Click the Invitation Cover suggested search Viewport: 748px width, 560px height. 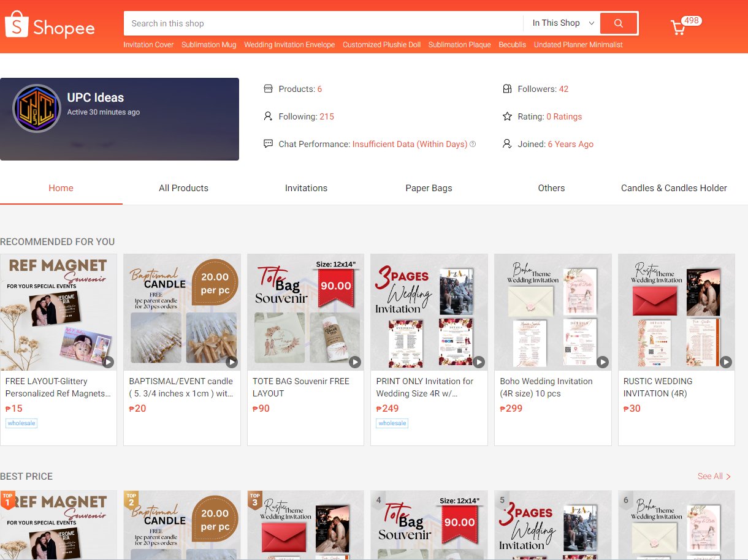[x=148, y=45]
